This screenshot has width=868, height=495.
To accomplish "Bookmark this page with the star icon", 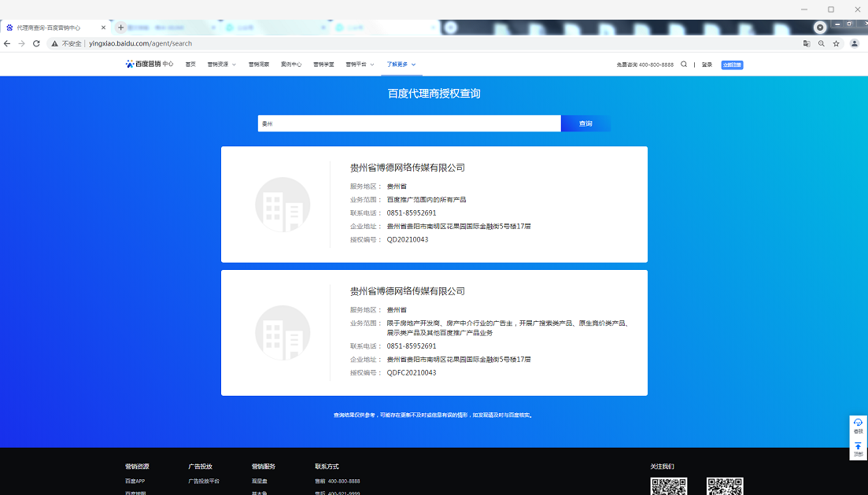I will pyautogui.click(x=836, y=43).
